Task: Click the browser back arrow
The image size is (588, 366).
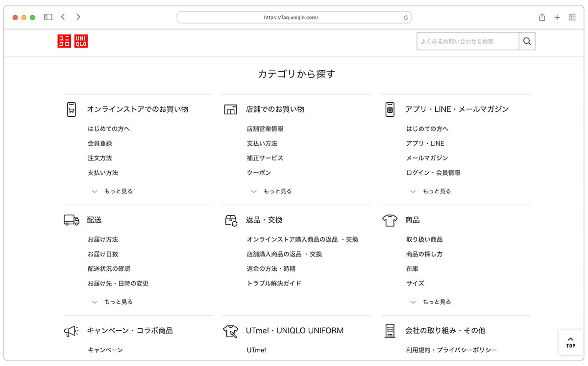Action: 63,16
